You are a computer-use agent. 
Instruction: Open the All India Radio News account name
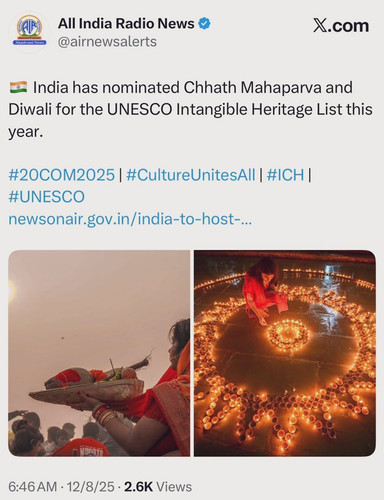pyautogui.click(x=126, y=24)
